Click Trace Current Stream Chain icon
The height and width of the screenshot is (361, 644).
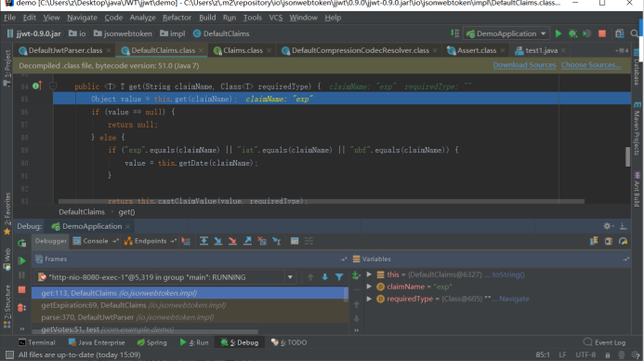(x=309, y=241)
